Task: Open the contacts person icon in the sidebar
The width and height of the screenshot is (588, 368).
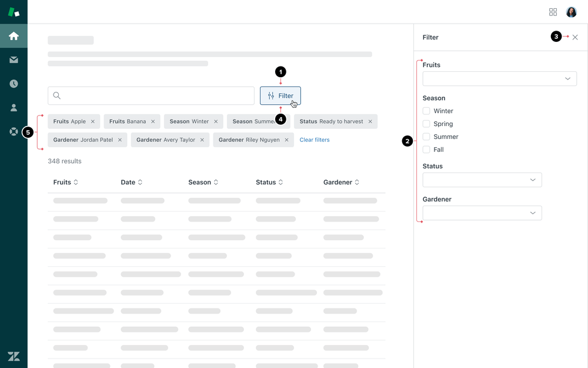Action: tap(14, 107)
